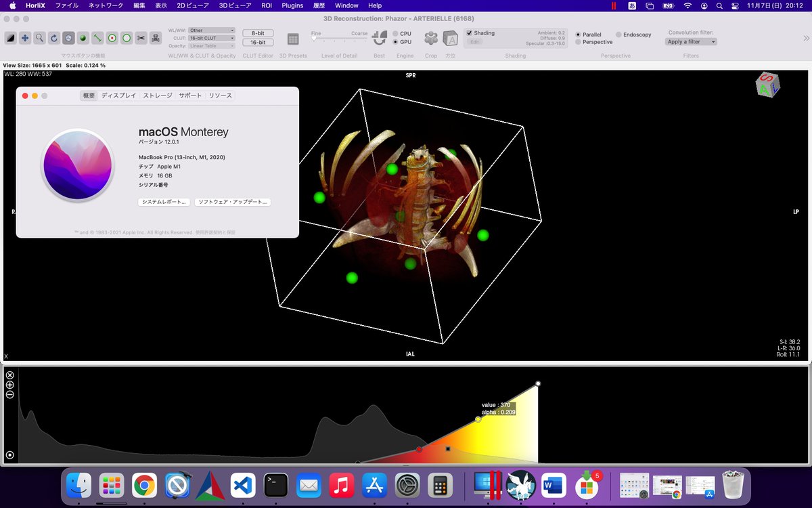812x508 pixels.
Task: Toggle the Shading checkbox
Action: point(470,33)
